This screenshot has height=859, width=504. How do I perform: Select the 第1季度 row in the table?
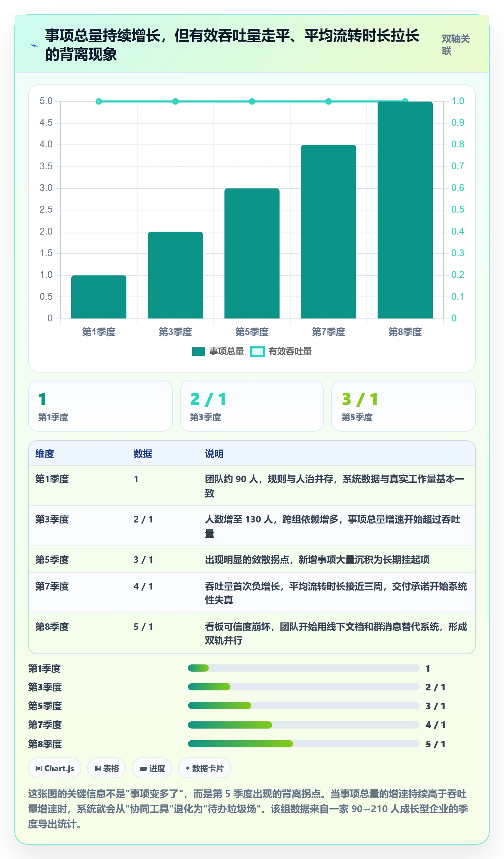click(x=252, y=486)
